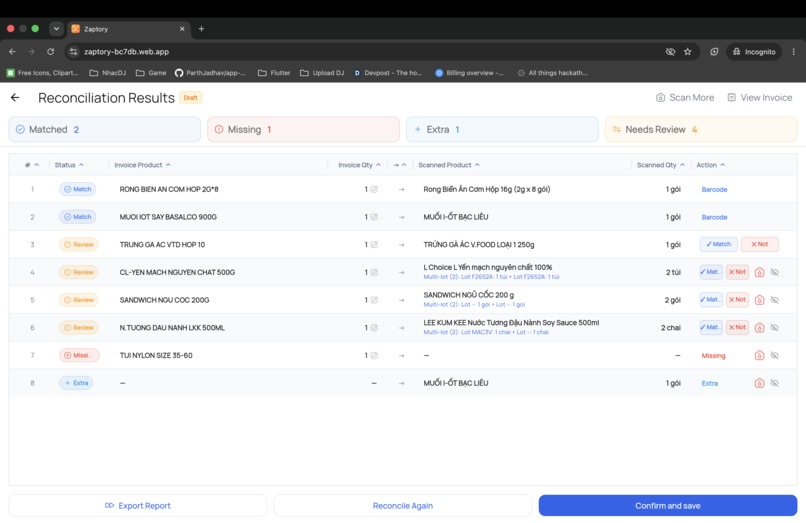The width and height of the screenshot is (806, 523).
Task: Reject with Not for SANDWICH NGU COC row
Action: tap(737, 299)
